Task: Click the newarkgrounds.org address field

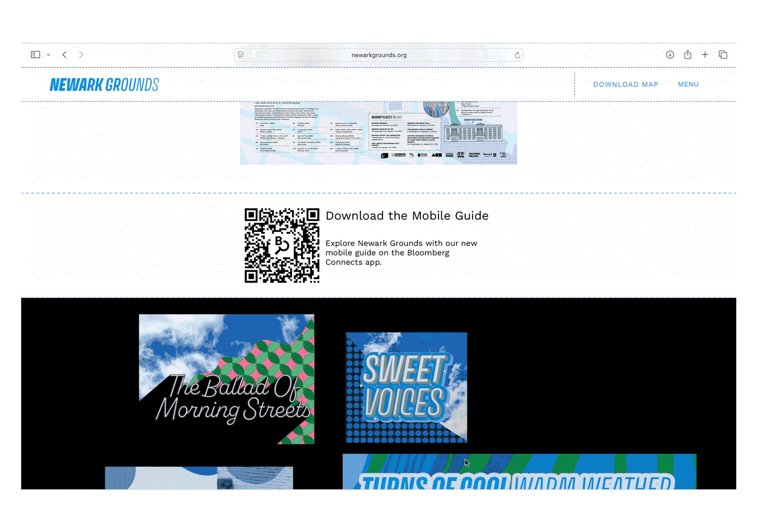Action: (x=378, y=55)
